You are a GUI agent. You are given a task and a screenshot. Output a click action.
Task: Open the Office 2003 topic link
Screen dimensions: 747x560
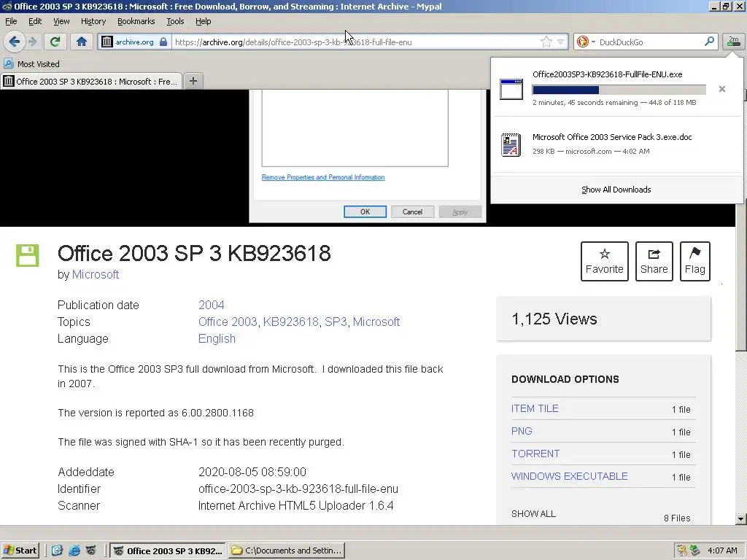coord(228,322)
